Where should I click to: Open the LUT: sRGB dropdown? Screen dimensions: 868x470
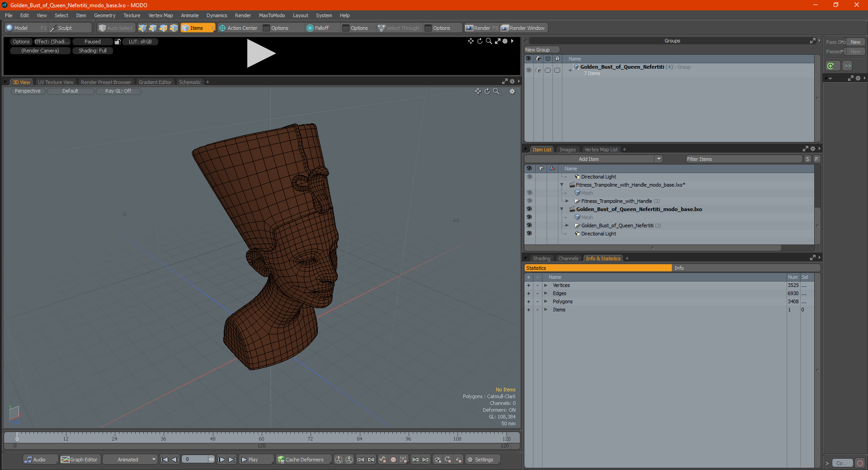coord(140,42)
